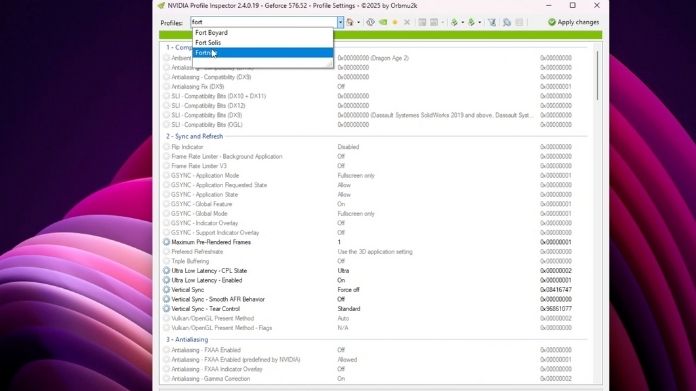The height and width of the screenshot is (391, 696).
Task: Click the gear icon beside Ultra Low Latency - Enabled
Action: [166, 280]
